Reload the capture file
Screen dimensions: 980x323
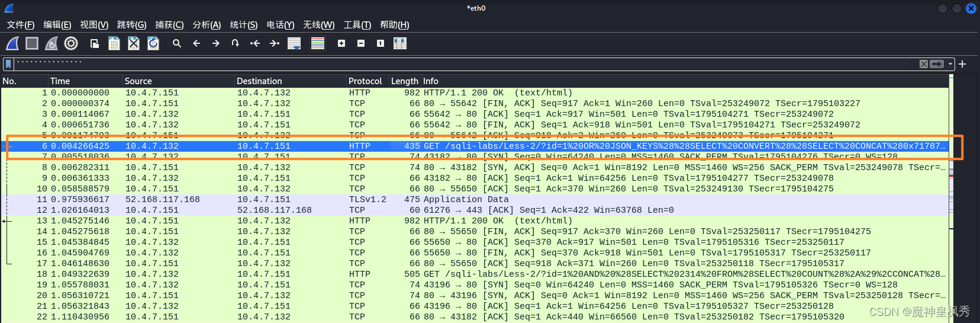(x=153, y=43)
